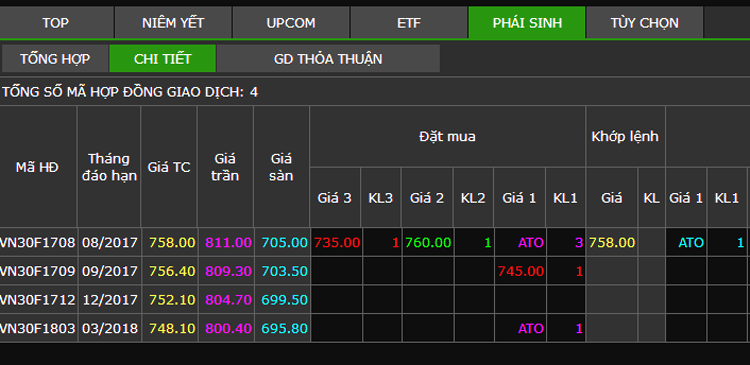Screen dimensions: 750x365
Task: Click bid price 745.00 for VN30F1709
Action: 520,271
